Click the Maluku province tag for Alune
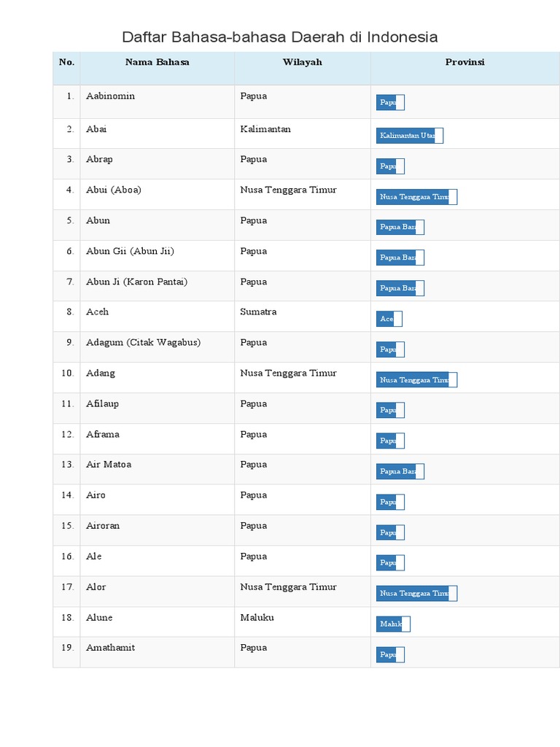Screen dimensions: 560x747 [393, 624]
